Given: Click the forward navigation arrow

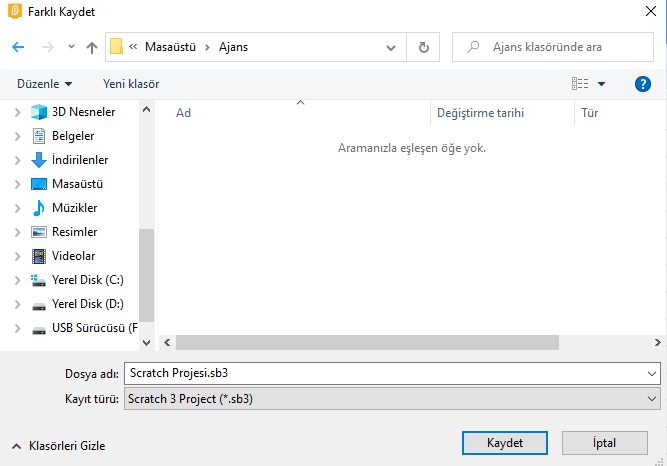Looking at the screenshot, I should 48,47.
